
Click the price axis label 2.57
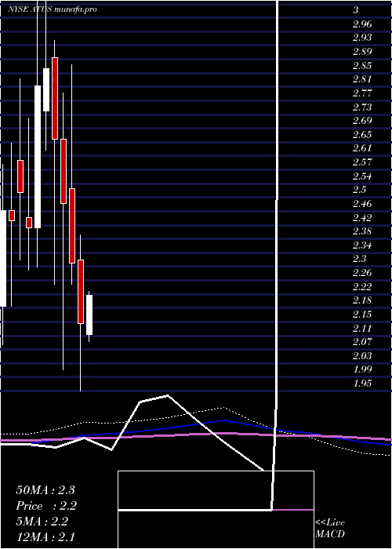click(362, 162)
